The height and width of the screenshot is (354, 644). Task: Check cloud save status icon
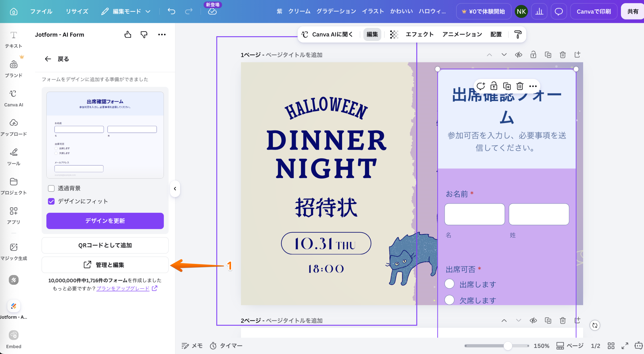tap(212, 11)
